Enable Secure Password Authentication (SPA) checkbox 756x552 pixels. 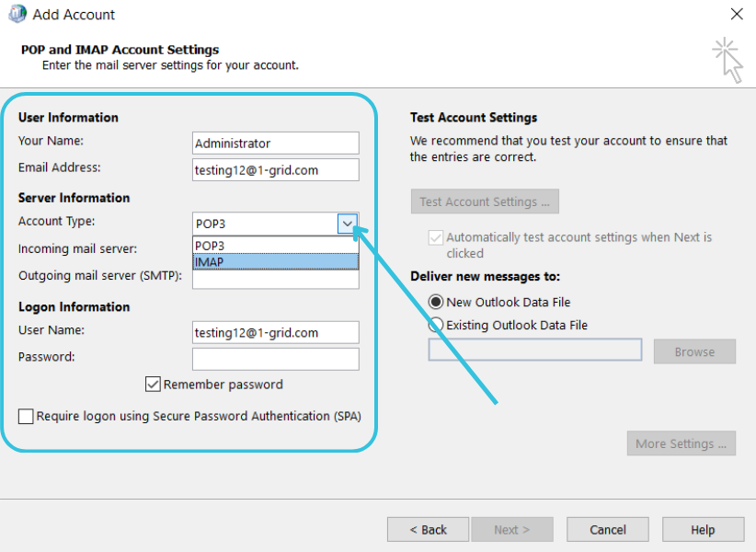(x=26, y=417)
